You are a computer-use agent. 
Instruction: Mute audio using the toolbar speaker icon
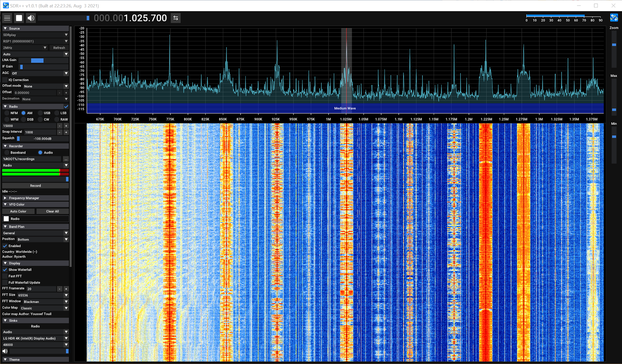[x=31, y=18]
